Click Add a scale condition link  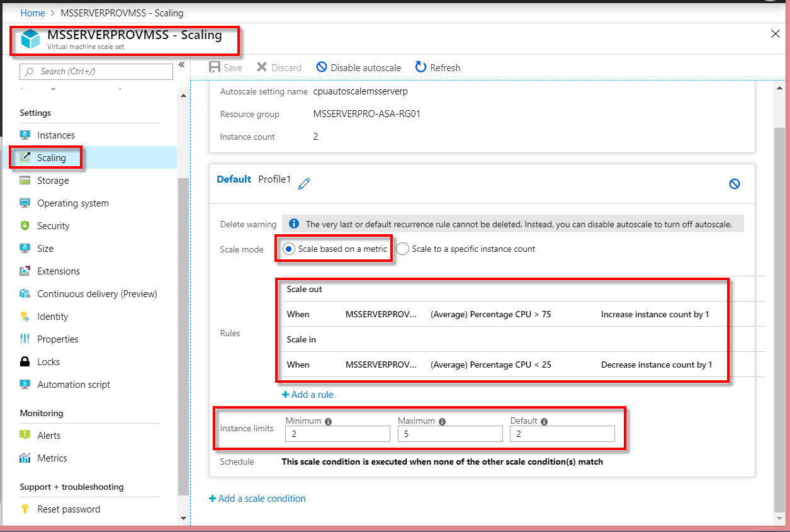pyautogui.click(x=257, y=499)
